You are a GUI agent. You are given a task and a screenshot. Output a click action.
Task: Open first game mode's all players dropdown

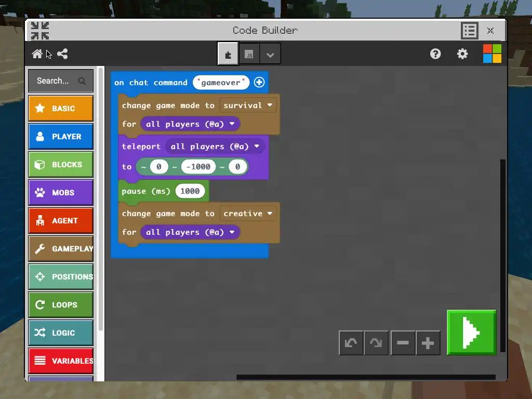(190, 124)
